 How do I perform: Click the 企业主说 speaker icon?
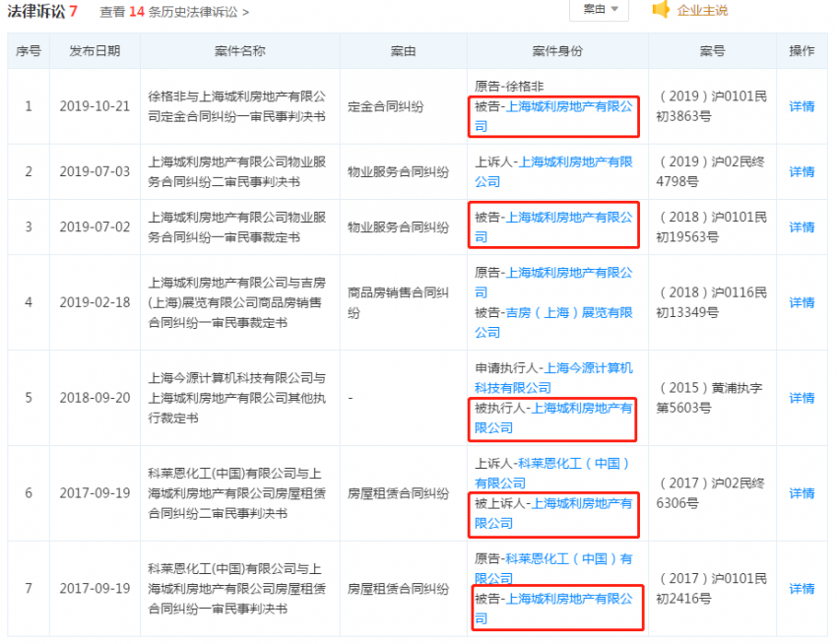[x=661, y=10]
